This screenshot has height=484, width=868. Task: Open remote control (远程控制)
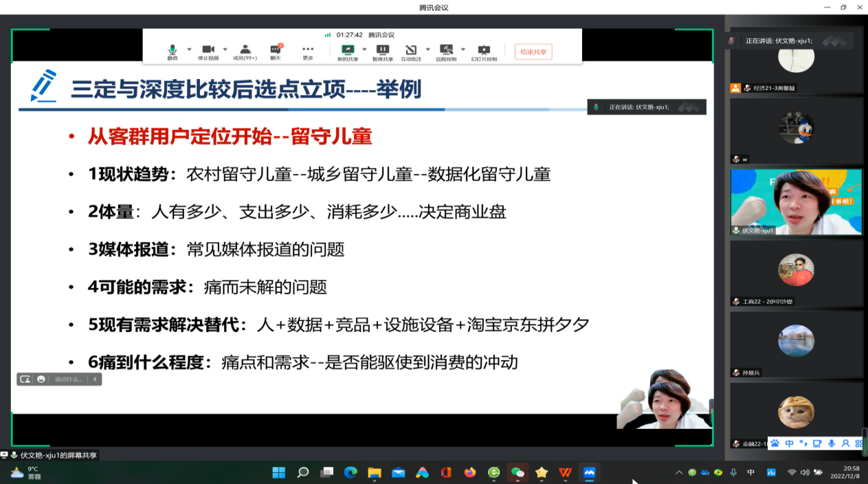[x=446, y=52]
